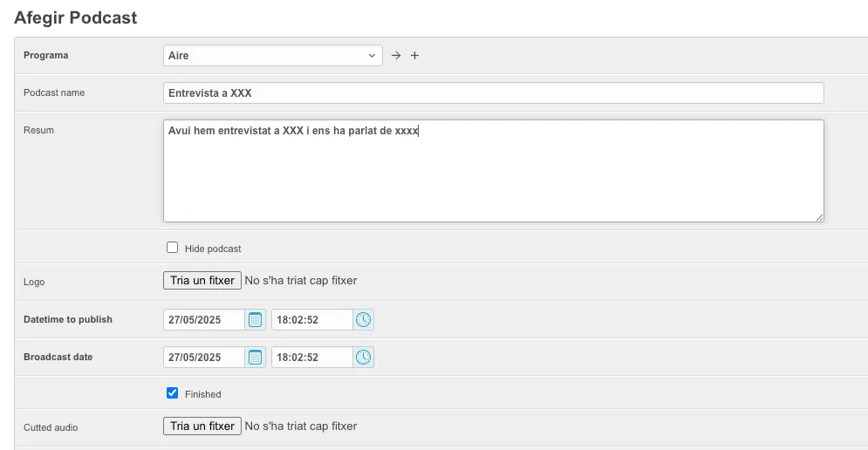Choose Cutted audio file with Tria un fitxer
The width and height of the screenshot is (868, 450).
point(202,426)
